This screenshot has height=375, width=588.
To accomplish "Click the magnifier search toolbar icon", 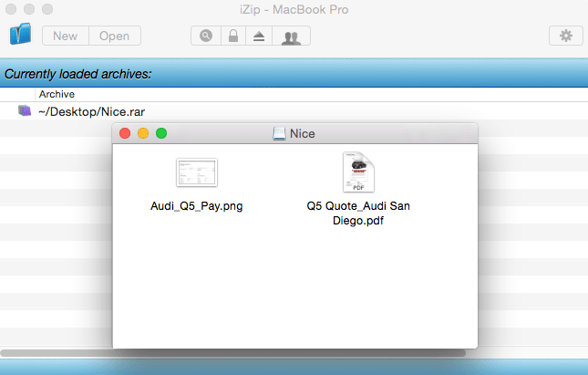I will point(206,36).
